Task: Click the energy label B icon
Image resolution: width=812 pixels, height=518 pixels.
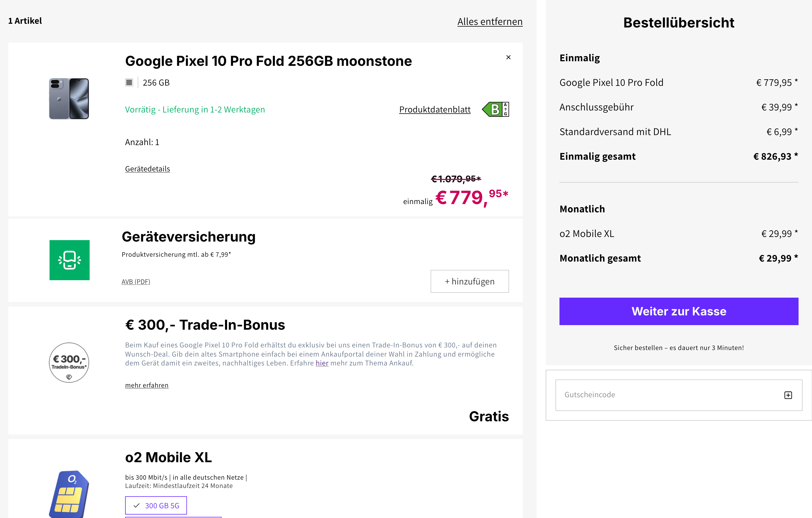Action: [x=495, y=109]
